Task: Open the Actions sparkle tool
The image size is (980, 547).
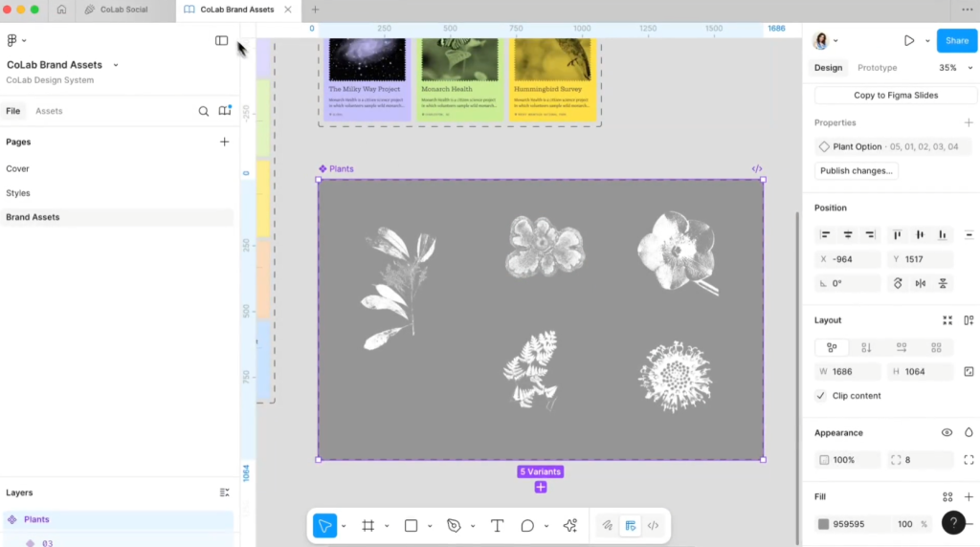Action: [570, 526]
